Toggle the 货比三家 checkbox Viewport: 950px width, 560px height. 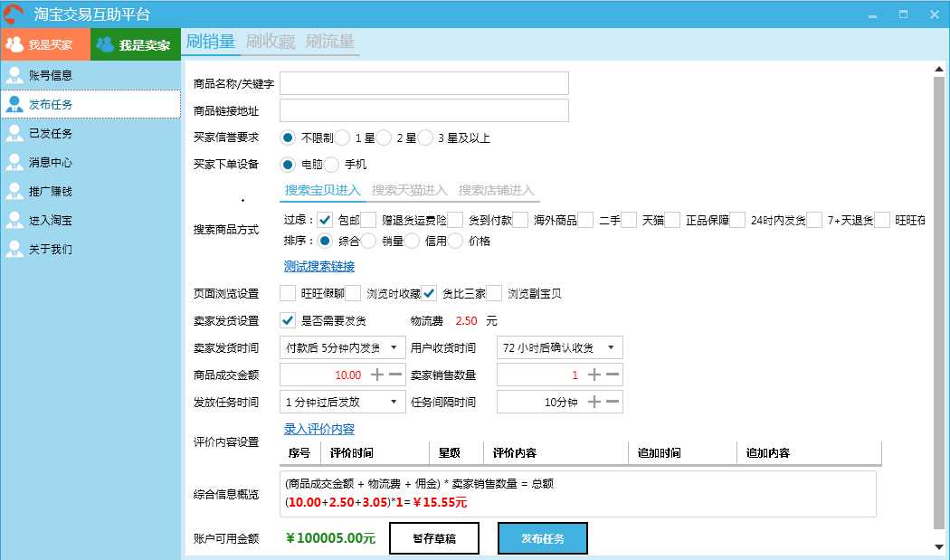(x=429, y=293)
